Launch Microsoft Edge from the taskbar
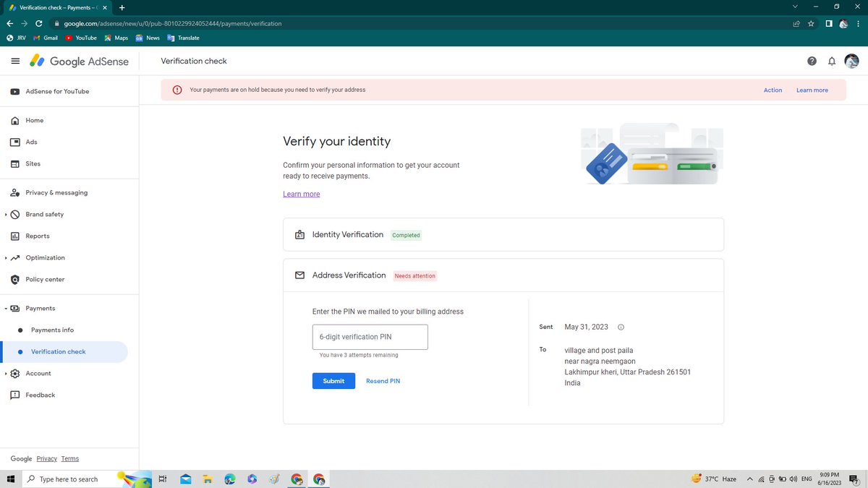The height and width of the screenshot is (488, 868). [230, 479]
